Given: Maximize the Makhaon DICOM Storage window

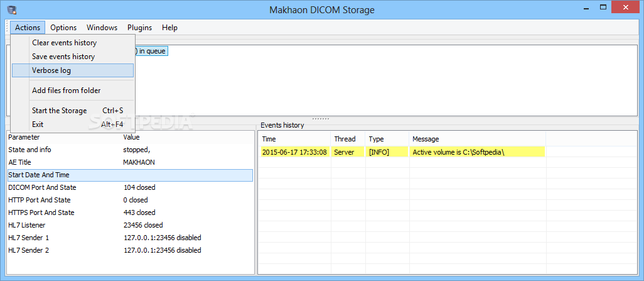Looking at the screenshot, I should point(603,7).
